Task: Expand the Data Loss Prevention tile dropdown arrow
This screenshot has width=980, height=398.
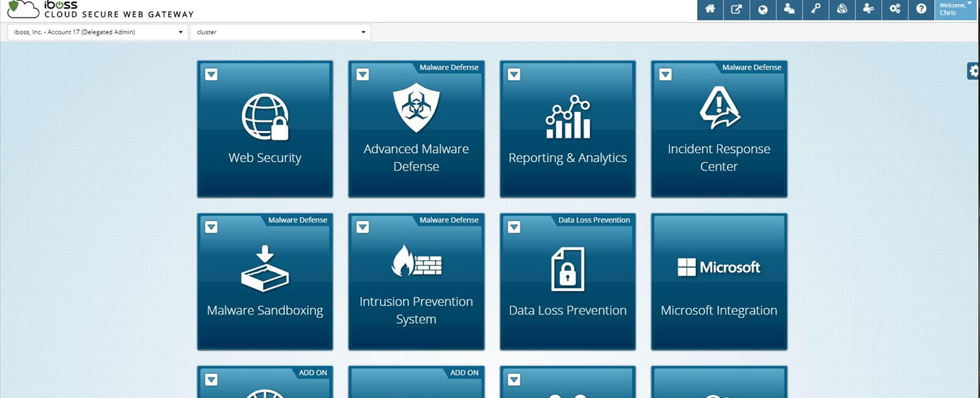Action: 514,227
